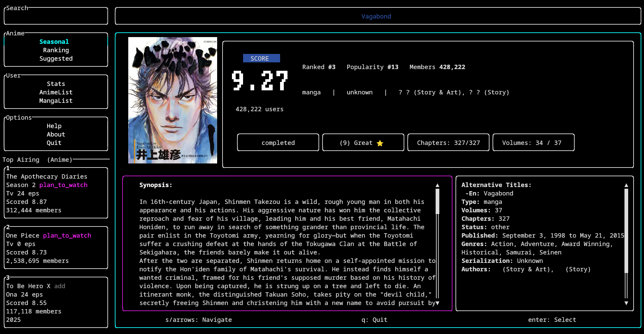Click the Members 428,222 text
The width and height of the screenshot is (644, 334).
coord(437,67)
